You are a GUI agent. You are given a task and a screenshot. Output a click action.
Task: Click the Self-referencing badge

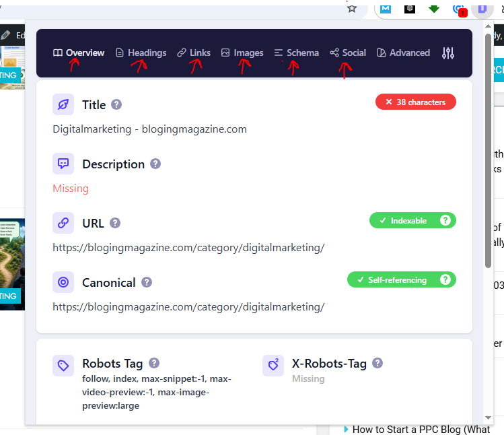402,279
